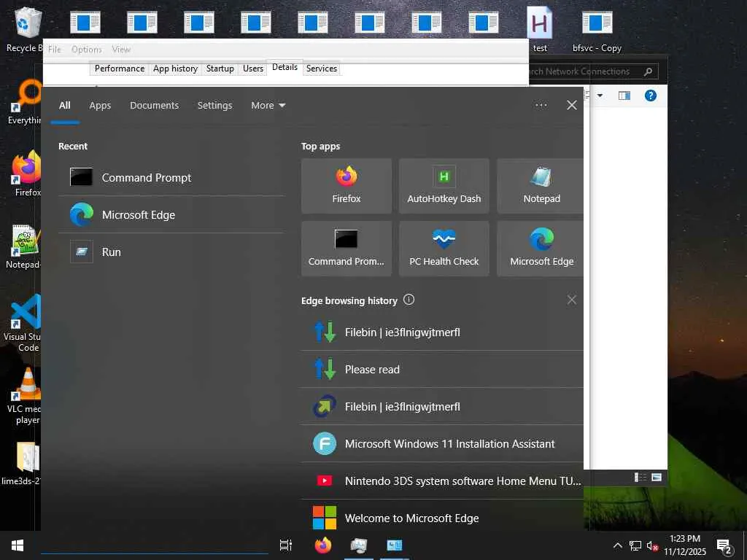Image resolution: width=747 pixels, height=560 pixels.
Task: Open the clock showing 1:23 PM
Action: pyautogui.click(x=685, y=545)
